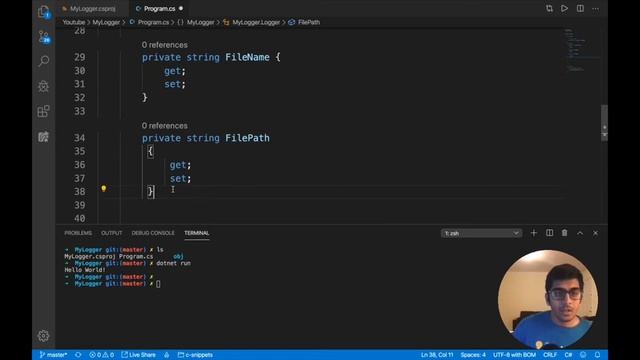Click the first MyLogger folder breadcrumb
640x360 pixels.
(x=106, y=22)
